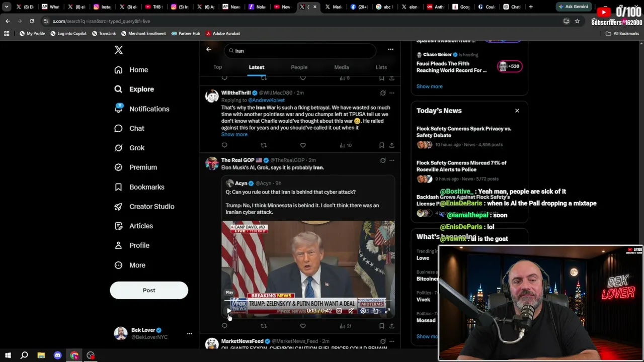Open Grok actions on The Real GOP post
Screen dimensions: 644x362
pos(383,160)
